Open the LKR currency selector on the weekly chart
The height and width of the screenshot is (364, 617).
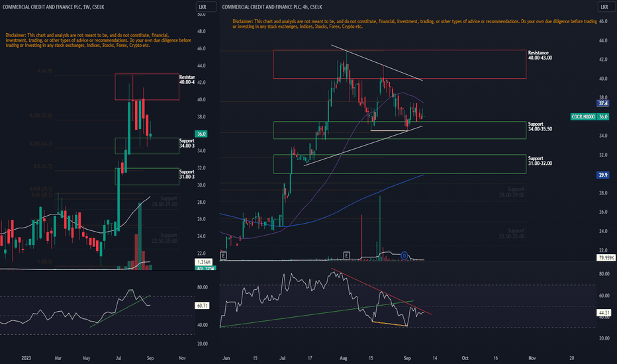coord(206,7)
